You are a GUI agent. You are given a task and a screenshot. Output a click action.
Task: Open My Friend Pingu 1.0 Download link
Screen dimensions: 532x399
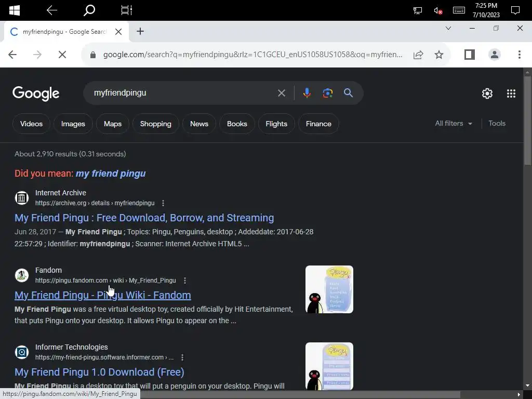coord(99,372)
